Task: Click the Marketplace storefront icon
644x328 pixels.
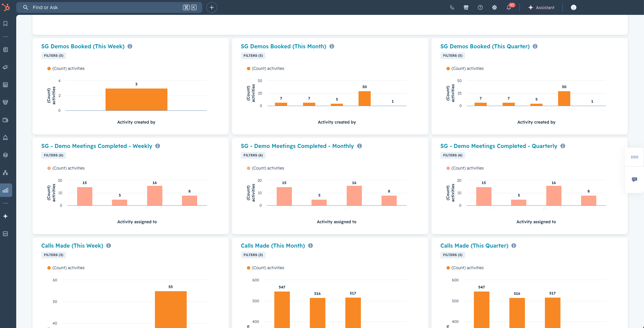Action: coord(466,7)
